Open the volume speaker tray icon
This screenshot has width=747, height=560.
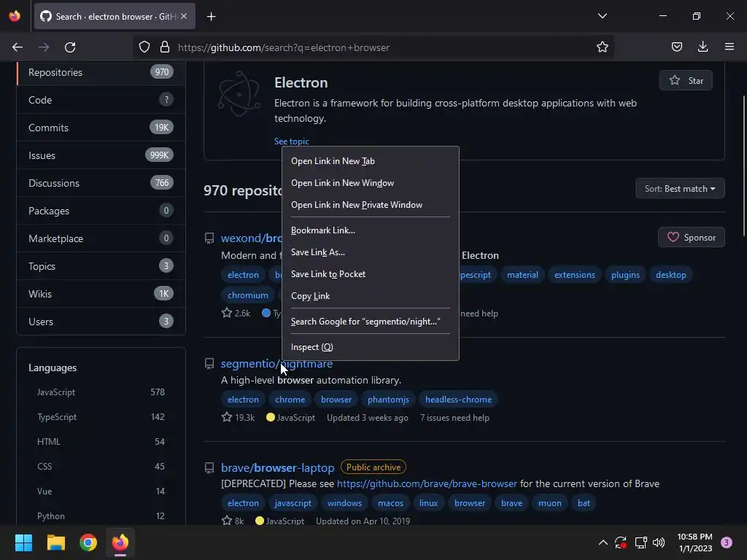pyautogui.click(x=659, y=542)
